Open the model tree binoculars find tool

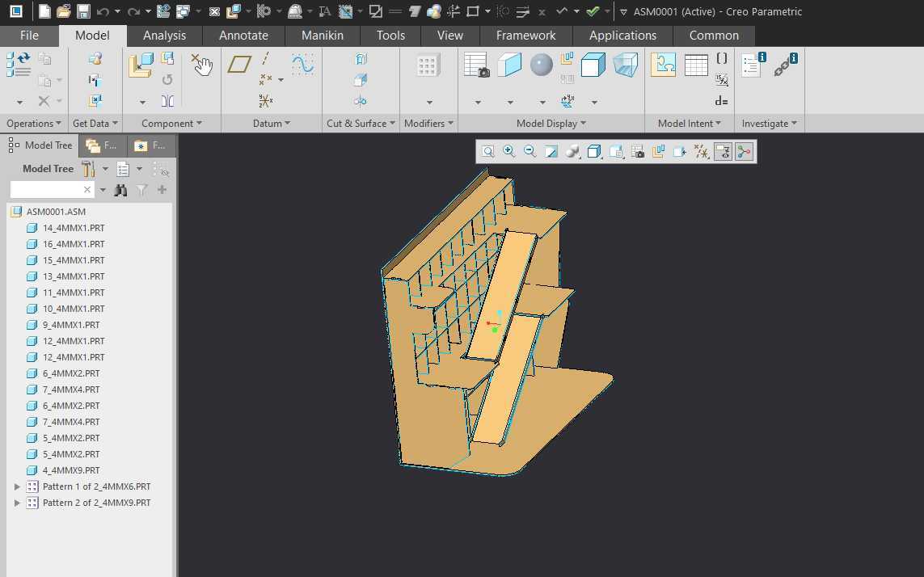[x=120, y=190]
